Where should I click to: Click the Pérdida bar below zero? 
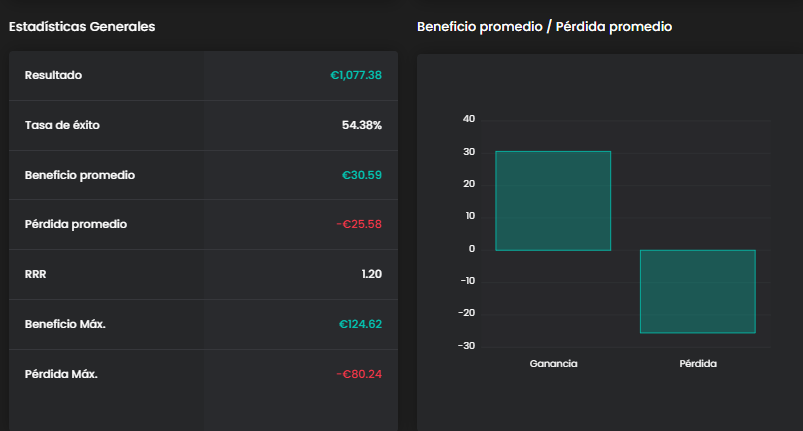pyautogui.click(x=697, y=291)
